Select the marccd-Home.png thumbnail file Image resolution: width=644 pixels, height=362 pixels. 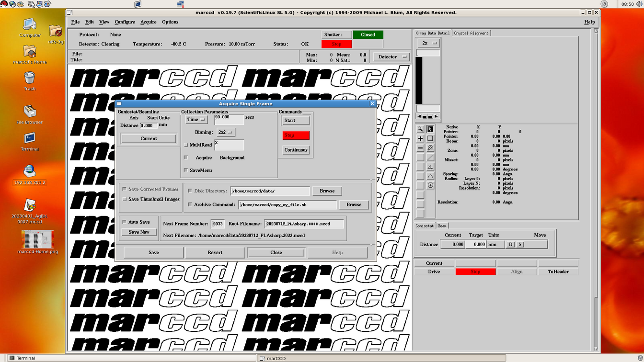37,242
